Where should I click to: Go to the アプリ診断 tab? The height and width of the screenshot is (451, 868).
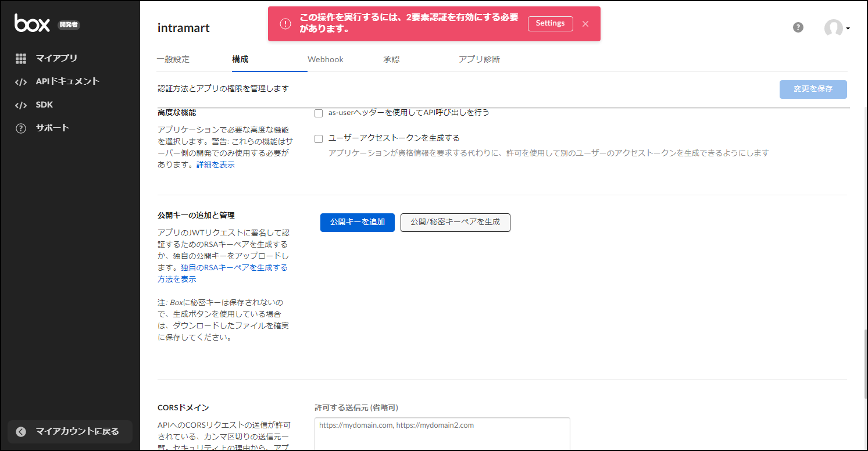pos(479,59)
